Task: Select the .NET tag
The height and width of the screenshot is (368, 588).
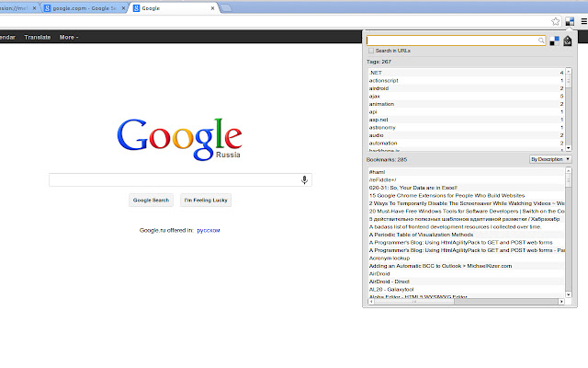Action: pyautogui.click(x=466, y=73)
